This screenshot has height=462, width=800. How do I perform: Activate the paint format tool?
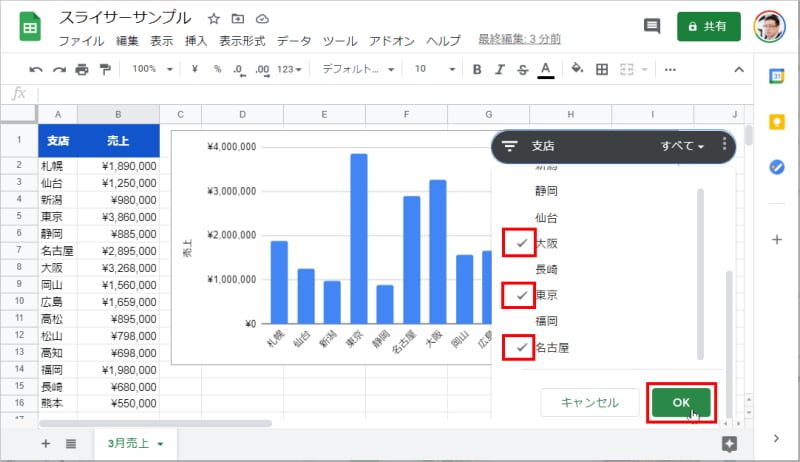click(105, 69)
